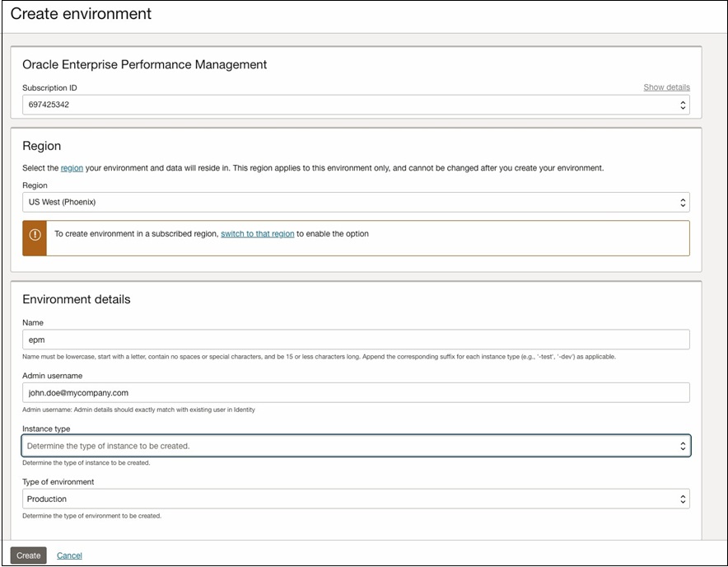The height and width of the screenshot is (567, 728).
Task: Click the Environment details section heading
Action: pos(76,299)
